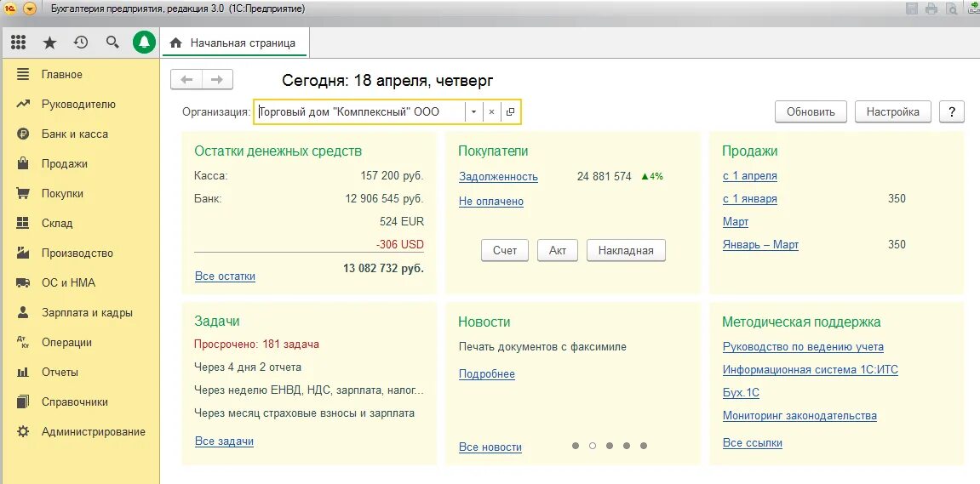Click the truck icon for ОС и НМА
The image size is (980, 484).
point(23,283)
